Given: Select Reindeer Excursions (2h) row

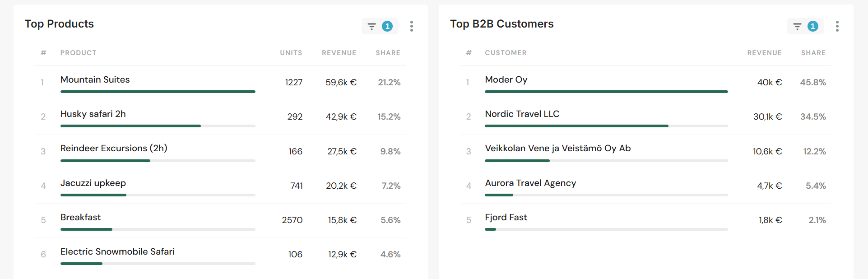Looking at the screenshot, I should pos(114,149).
